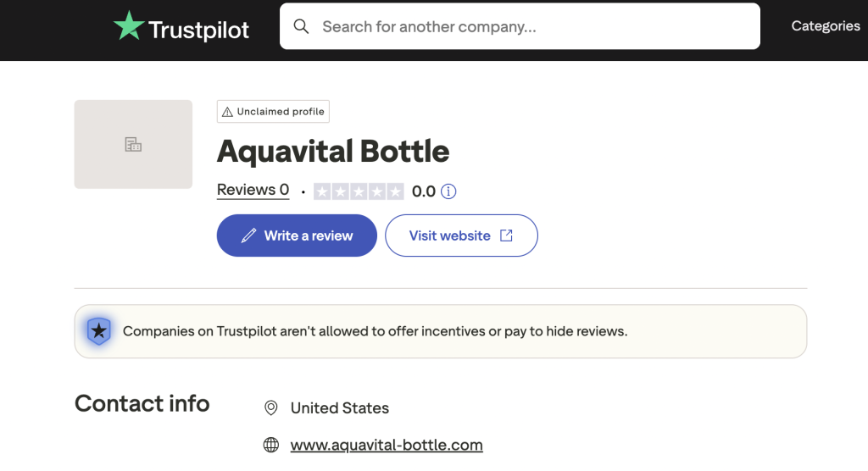
Task: Click the blue shield star icon
Action: pyautogui.click(x=99, y=331)
